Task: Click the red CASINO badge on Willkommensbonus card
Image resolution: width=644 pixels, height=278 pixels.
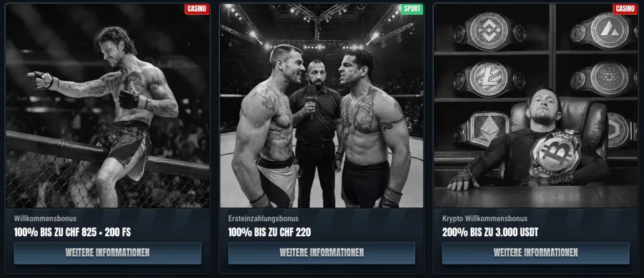Action: pyautogui.click(x=197, y=9)
